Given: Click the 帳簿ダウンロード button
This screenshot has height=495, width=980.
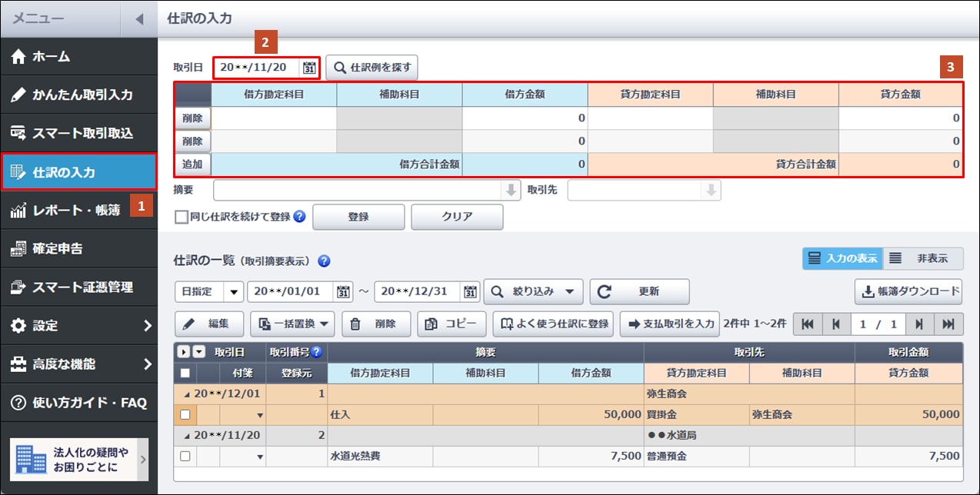Looking at the screenshot, I should click(x=908, y=292).
